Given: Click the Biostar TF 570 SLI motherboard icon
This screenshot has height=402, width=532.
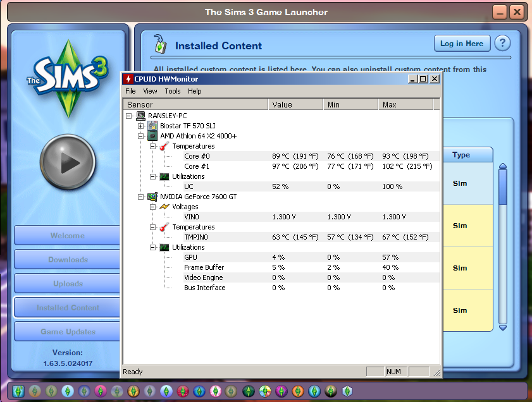Looking at the screenshot, I should (x=152, y=126).
